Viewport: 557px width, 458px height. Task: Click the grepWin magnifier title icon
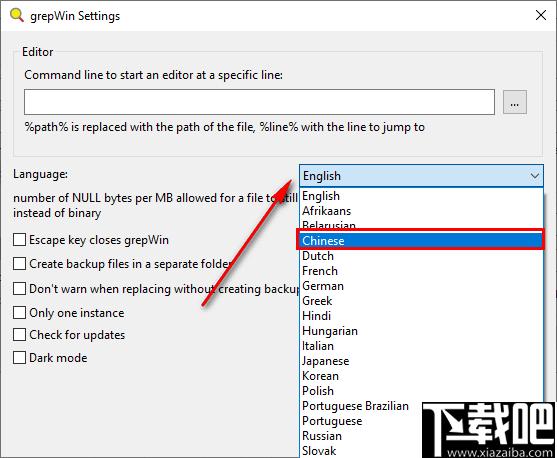pyautogui.click(x=16, y=15)
